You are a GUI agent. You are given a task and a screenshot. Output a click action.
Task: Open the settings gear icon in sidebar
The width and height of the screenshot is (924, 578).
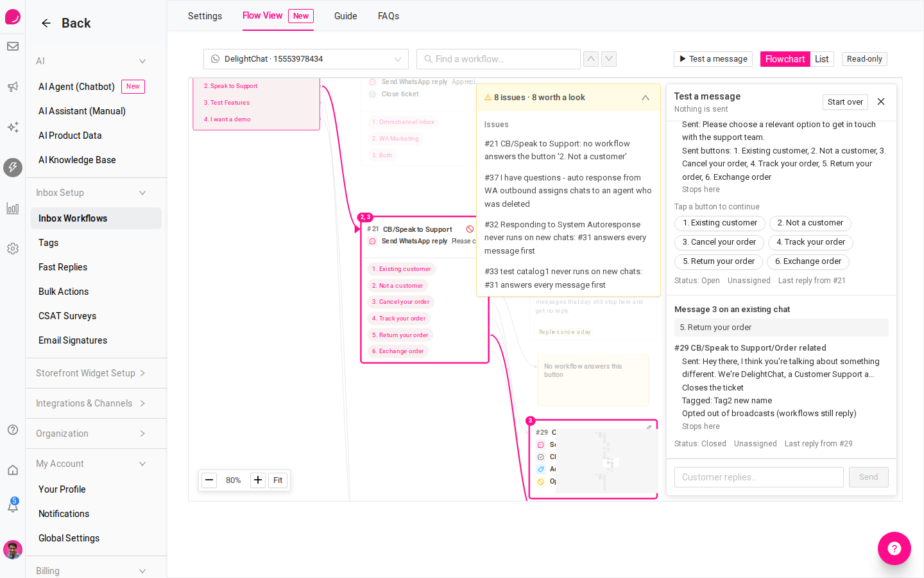pyautogui.click(x=13, y=249)
